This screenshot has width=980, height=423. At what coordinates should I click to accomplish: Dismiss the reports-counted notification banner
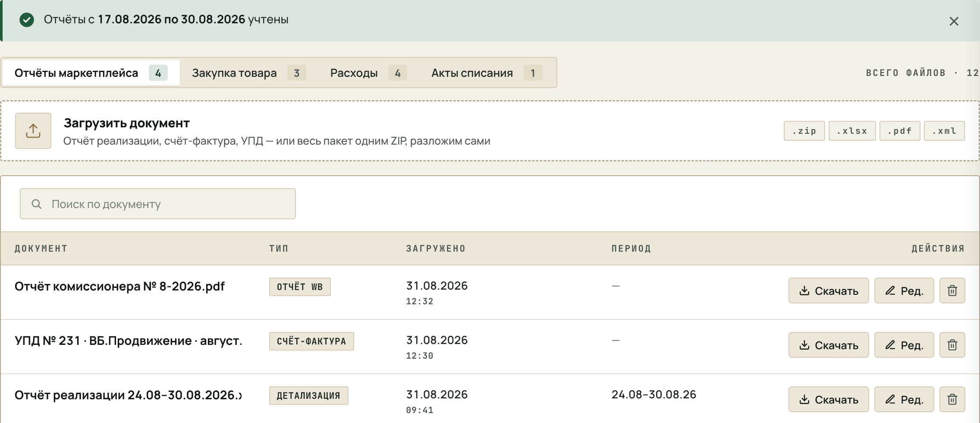954,21
